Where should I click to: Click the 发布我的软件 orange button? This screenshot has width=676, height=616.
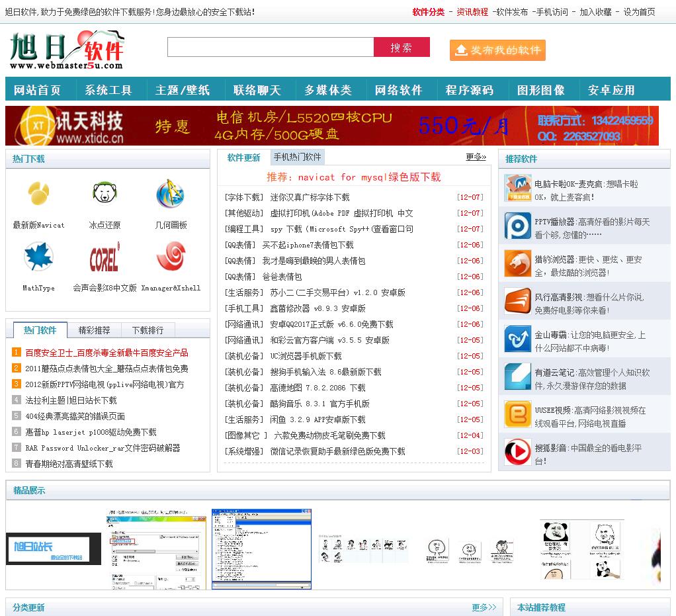[497, 50]
